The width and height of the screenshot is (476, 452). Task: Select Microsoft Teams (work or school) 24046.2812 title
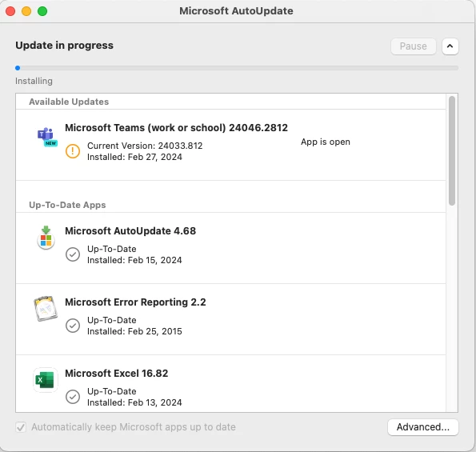coord(176,128)
